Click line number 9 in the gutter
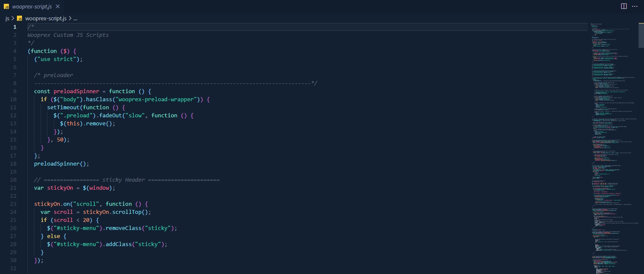The image size is (644, 274). click(x=14, y=91)
